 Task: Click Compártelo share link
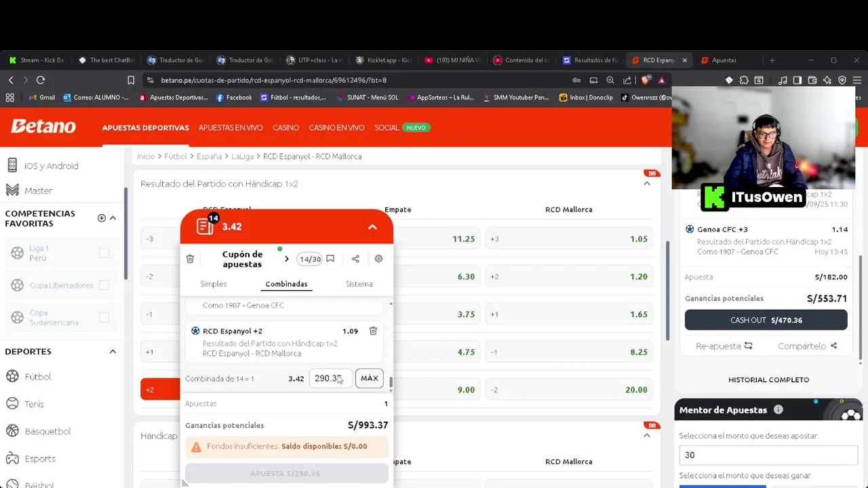[x=807, y=346]
